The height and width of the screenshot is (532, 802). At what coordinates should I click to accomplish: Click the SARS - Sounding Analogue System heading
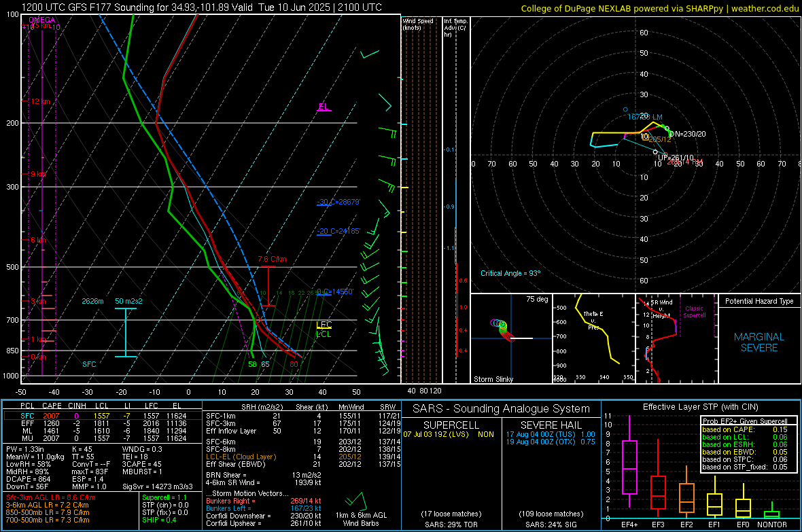[502, 409]
